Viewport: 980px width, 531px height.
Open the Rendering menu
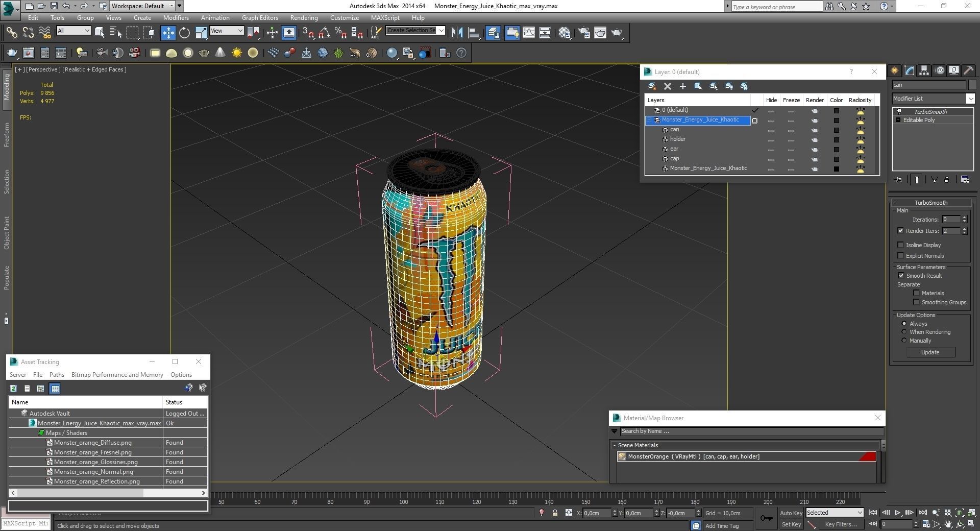[x=304, y=18]
